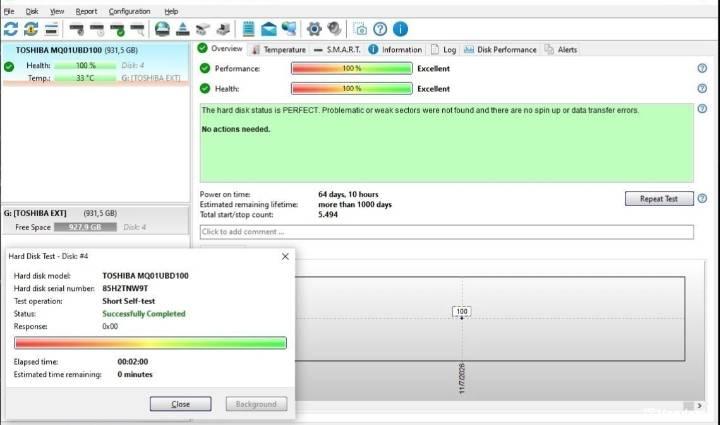Open the help question mark toolbar icon
This screenshot has height=425, width=720.
tap(380, 29)
